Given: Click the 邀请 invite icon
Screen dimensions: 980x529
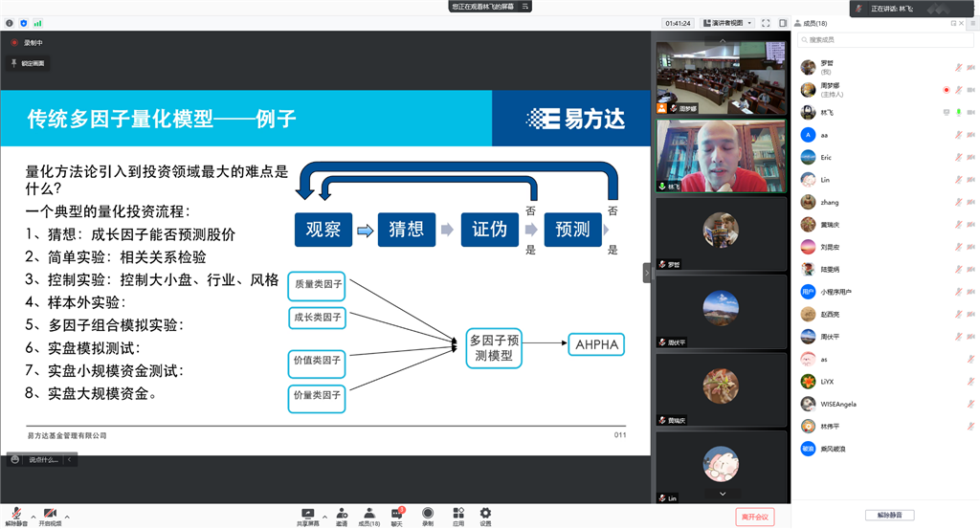Looking at the screenshot, I should [342, 516].
